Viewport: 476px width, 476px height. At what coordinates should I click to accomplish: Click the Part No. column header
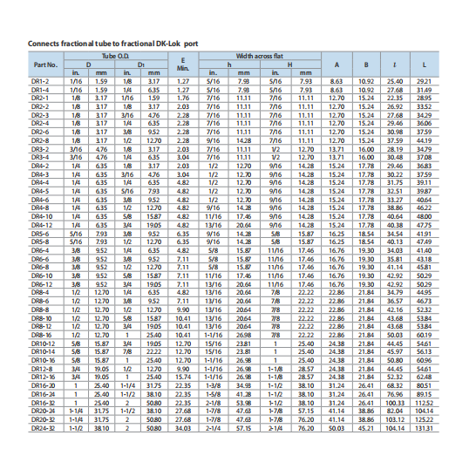[x=46, y=65]
